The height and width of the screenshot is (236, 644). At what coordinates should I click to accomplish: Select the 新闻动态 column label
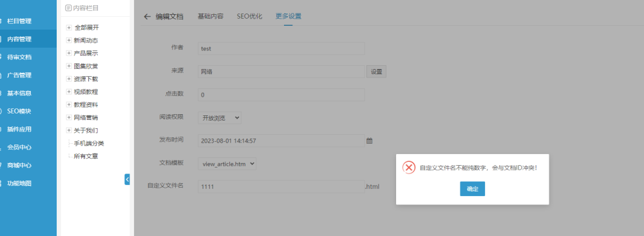coord(86,40)
